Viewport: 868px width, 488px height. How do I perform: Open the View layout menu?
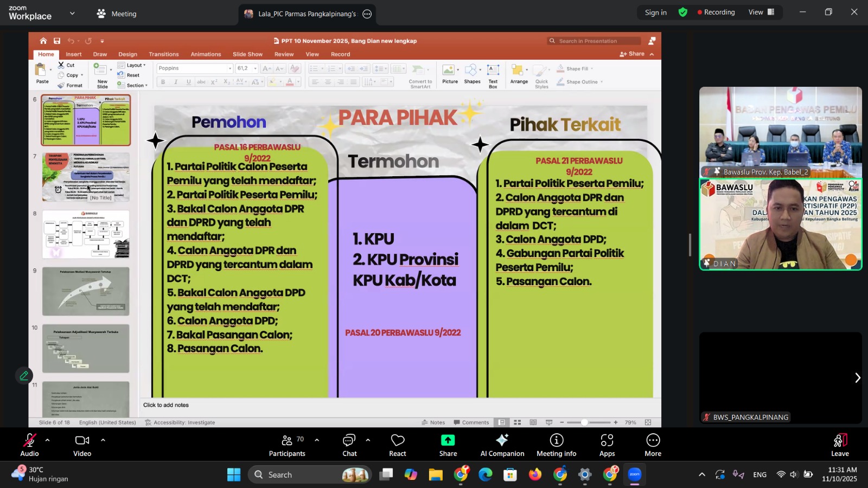pyautogui.click(x=761, y=12)
